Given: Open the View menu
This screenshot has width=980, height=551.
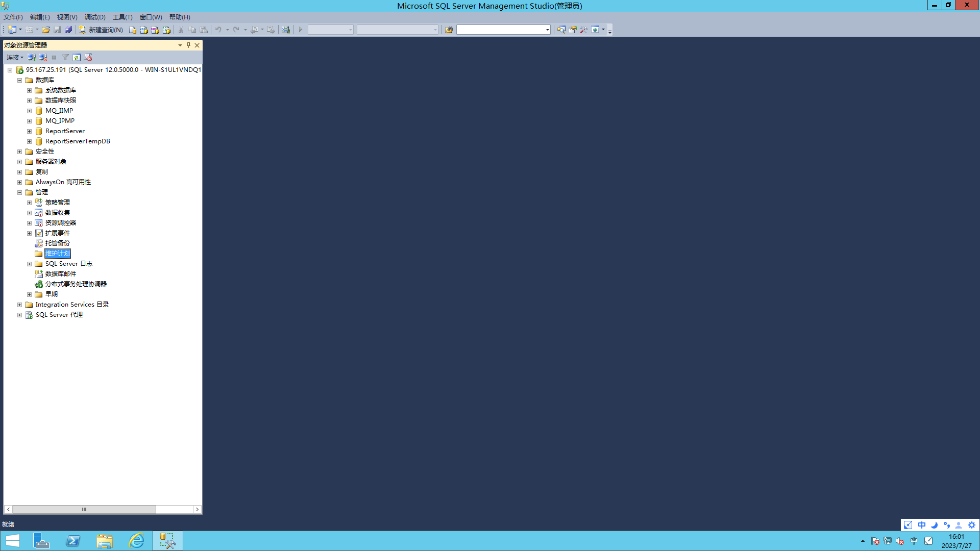Looking at the screenshot, I should [x=67, y=17].
